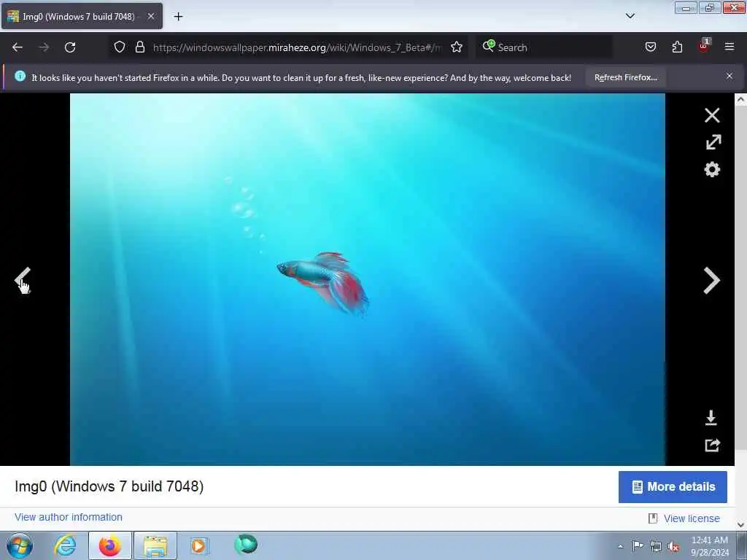Go back one page in Firefox
Screen dimensions: 747x560
18,47
